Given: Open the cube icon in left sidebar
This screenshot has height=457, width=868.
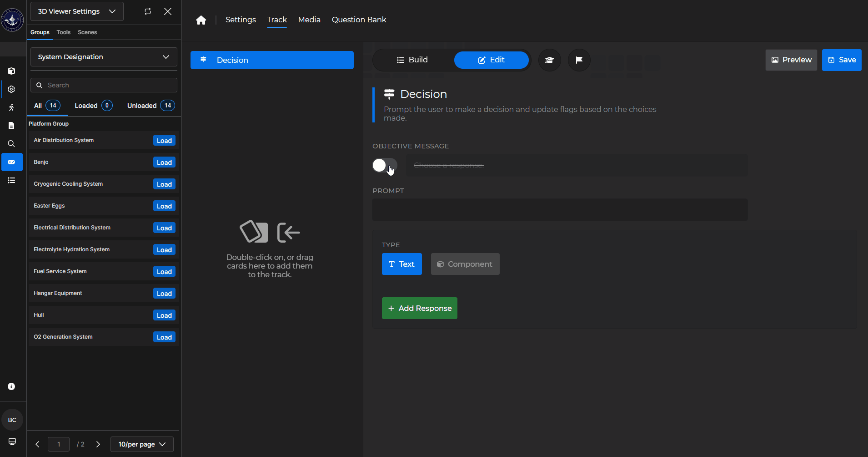Looking at the screenshot, I should (x=11, y=71).
